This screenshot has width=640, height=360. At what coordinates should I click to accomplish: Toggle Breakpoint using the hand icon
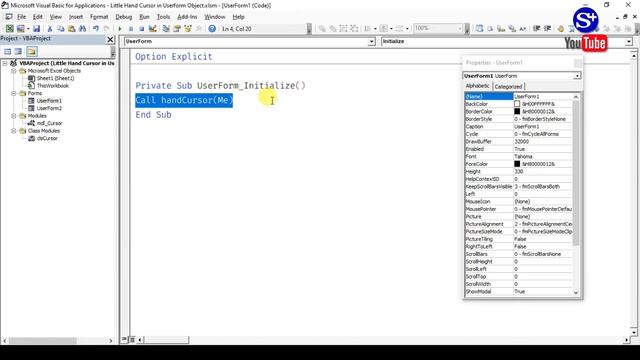pyautogui.click(x=560, y=29)
